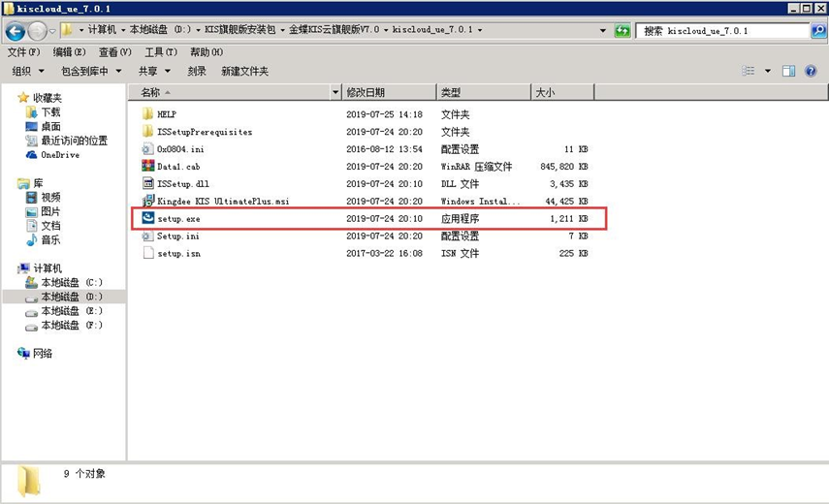Toggle the preview pane icon

pos(789,71)
